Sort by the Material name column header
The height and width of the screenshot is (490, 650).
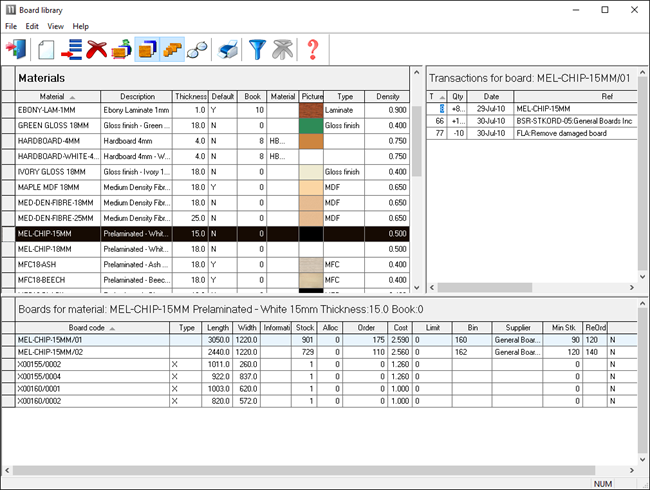click(57, 96)
